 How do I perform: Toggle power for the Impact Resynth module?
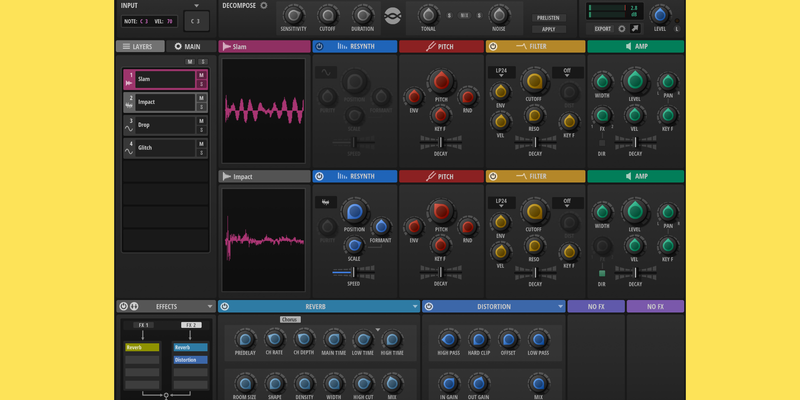point(319,176)
